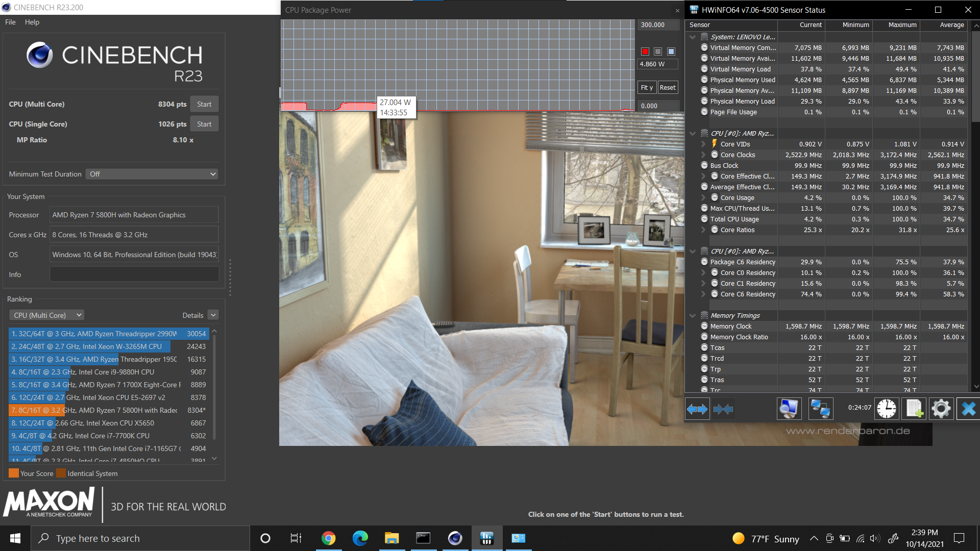
Task: Open the Cinebench Help menu
Action: click(x=32, y=22)
